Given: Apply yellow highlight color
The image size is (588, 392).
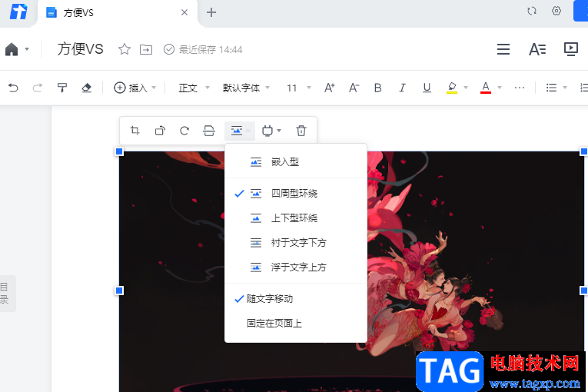Looking at the screenshot, I should (452, 88).
